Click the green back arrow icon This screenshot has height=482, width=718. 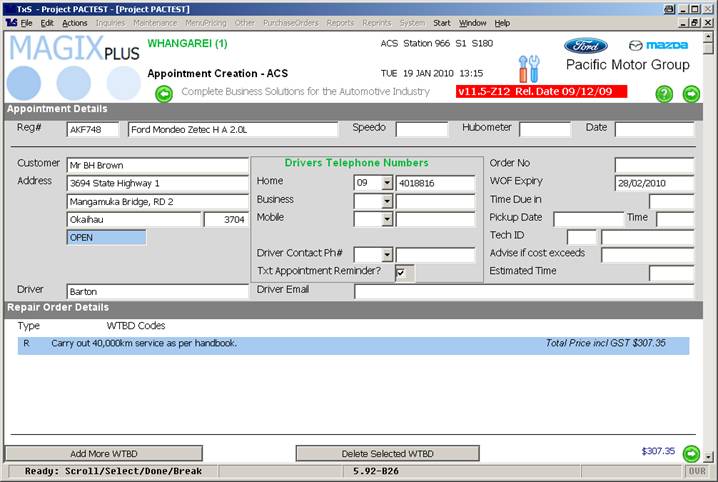click(164, 94)
